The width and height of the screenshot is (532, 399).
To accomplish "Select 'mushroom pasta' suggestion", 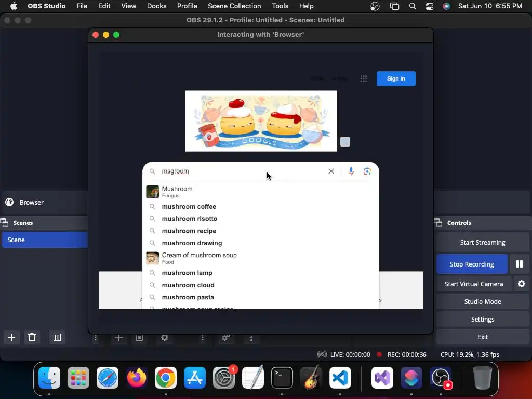I will point(261,298).
